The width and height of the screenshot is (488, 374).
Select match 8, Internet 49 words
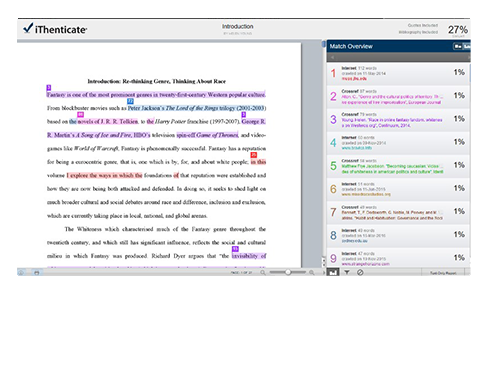[x=398, y=236]
